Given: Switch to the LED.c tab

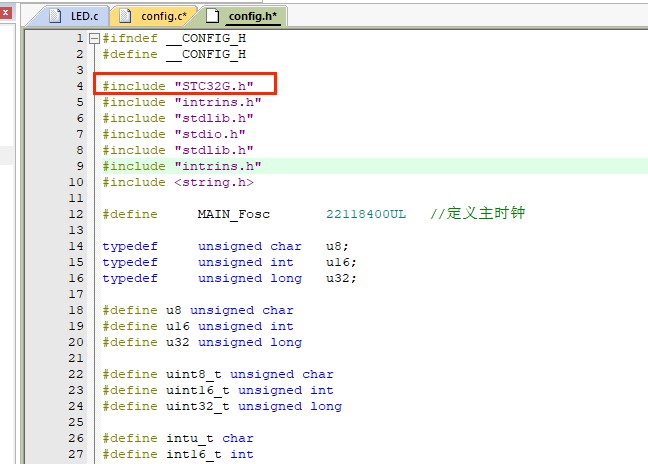Looking at the screenshot, I should pos(84,16).
